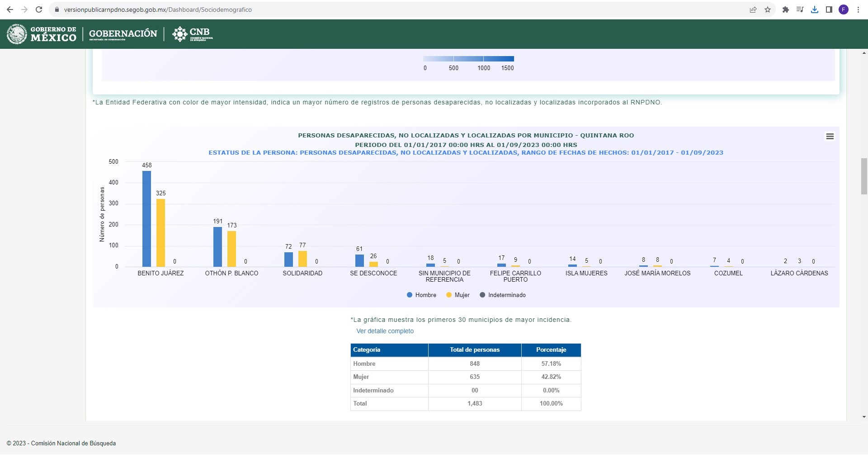Click the share page icon
868x458 pixels.
point(753,9)
